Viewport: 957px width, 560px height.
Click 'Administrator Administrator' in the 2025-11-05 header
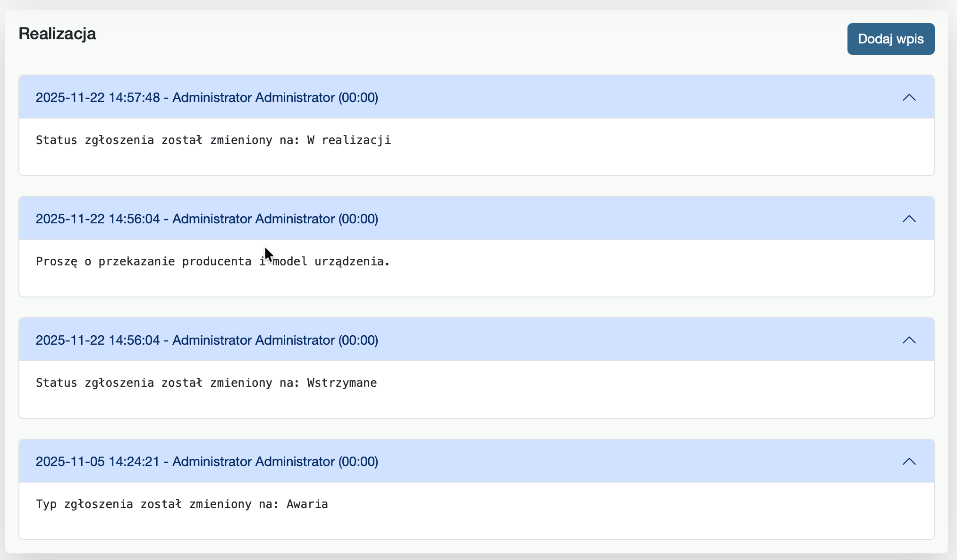point(253,462)
